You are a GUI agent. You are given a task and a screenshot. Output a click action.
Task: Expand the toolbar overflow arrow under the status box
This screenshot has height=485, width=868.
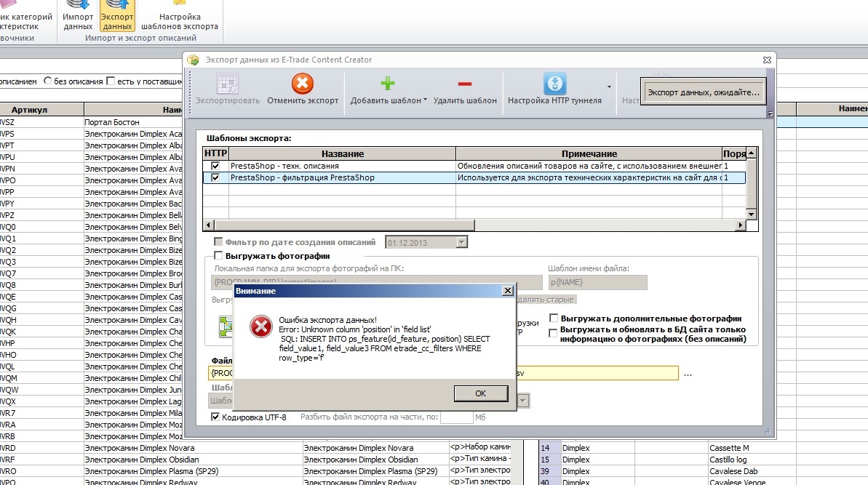[x=770, y=114]
